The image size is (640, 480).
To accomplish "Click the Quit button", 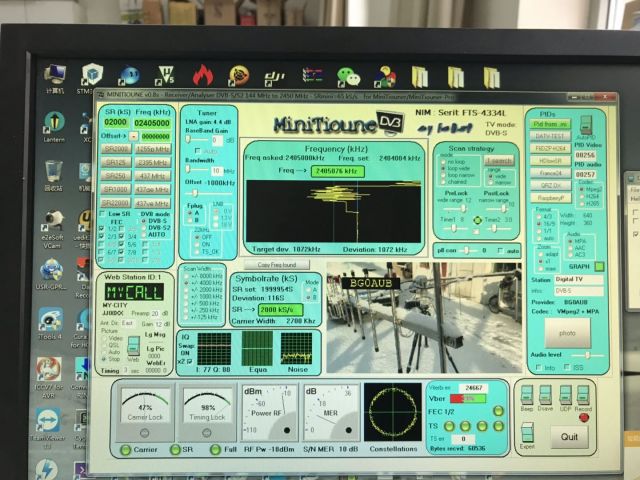I will coord(569,437).
